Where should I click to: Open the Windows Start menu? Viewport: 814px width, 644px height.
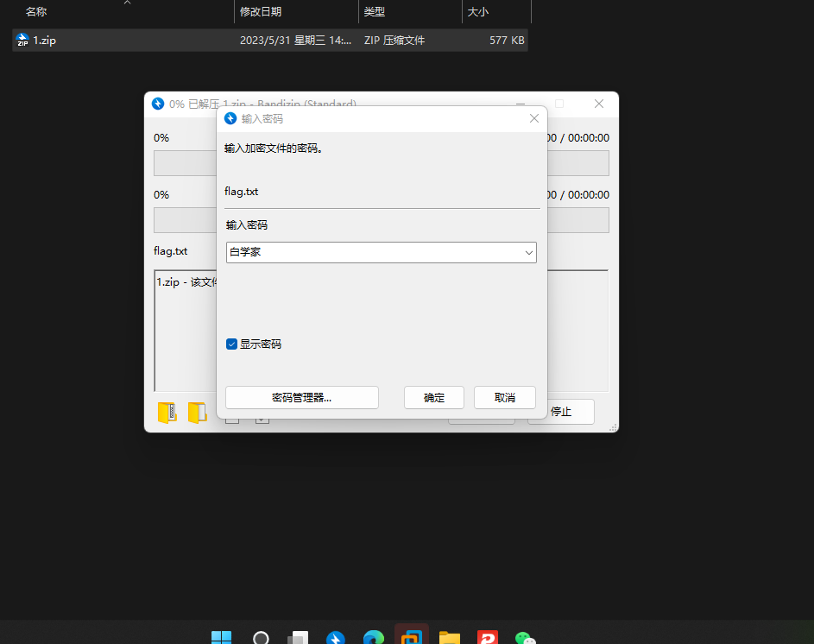(x=222, y=637)
